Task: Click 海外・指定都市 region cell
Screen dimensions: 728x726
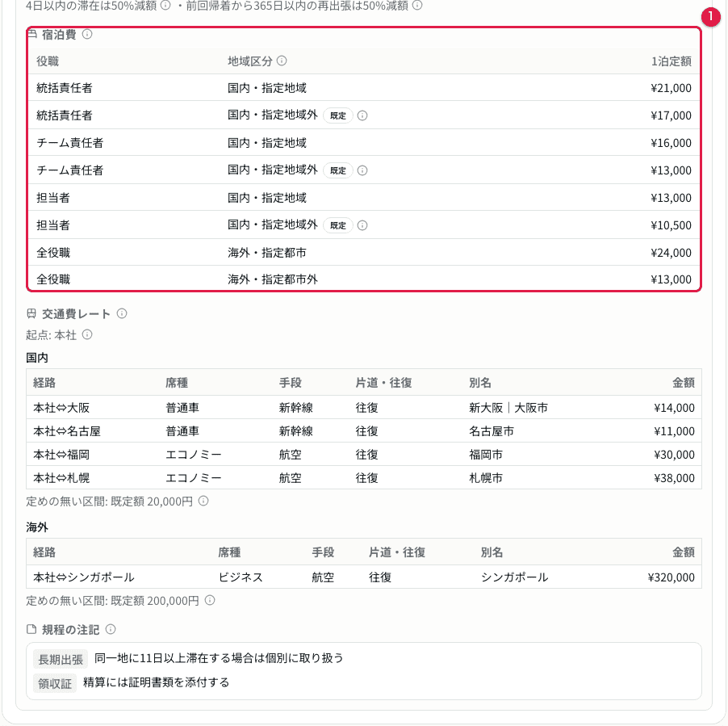Action: click(267, 253)
